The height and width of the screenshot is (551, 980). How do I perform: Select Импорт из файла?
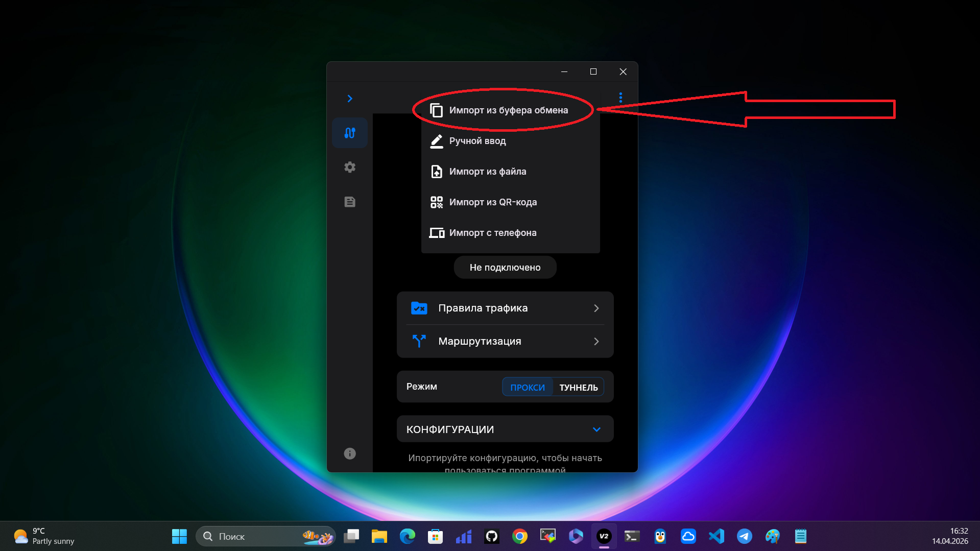(x=488, y=172)
